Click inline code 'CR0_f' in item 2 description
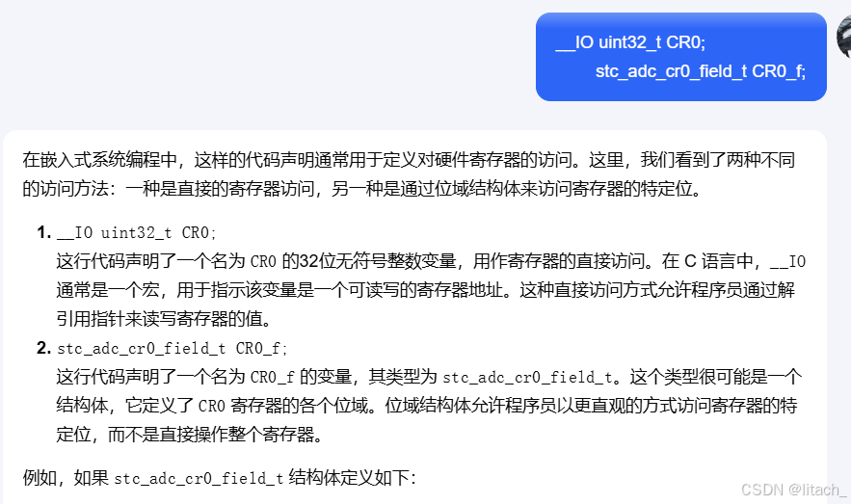This screenshot has height=504, width=851. (272, 377)
